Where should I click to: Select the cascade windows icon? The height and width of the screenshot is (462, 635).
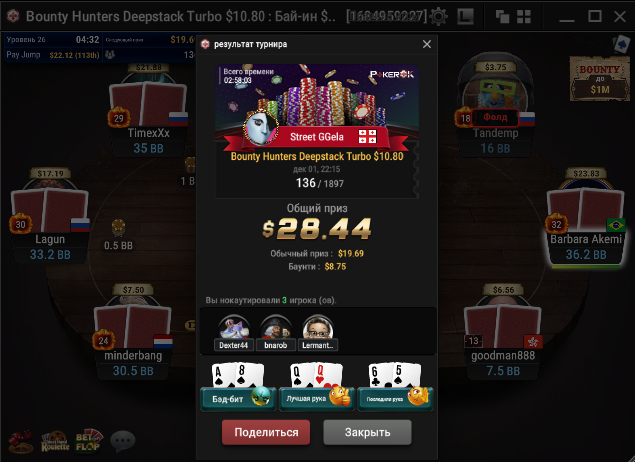503,17
